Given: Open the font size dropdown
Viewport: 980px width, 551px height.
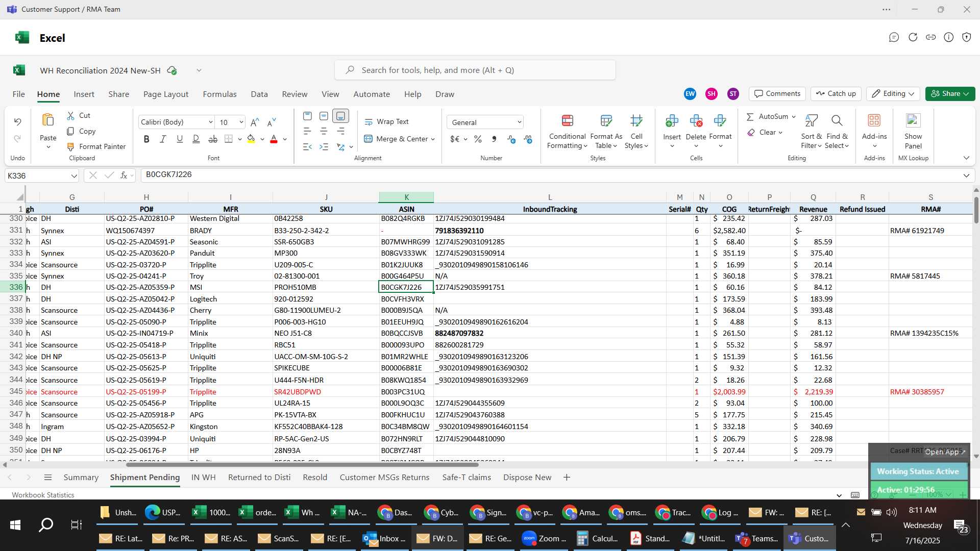Looking at the screenshot, I should (241, 122).
